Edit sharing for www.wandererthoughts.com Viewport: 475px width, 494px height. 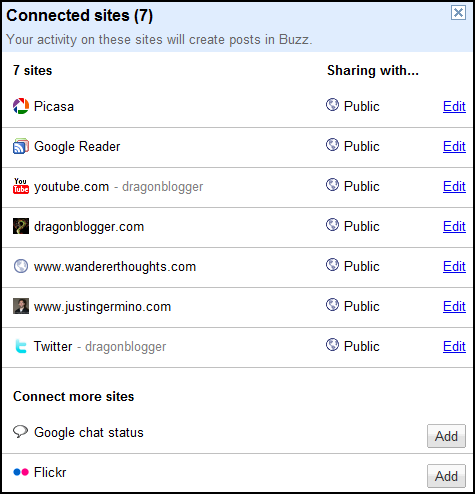pyautogui.click(x=454, y=266)
